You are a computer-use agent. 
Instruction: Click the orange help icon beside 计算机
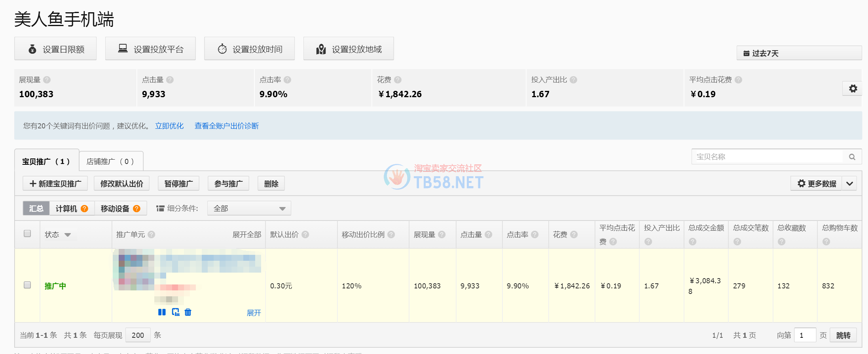[84, 209]
